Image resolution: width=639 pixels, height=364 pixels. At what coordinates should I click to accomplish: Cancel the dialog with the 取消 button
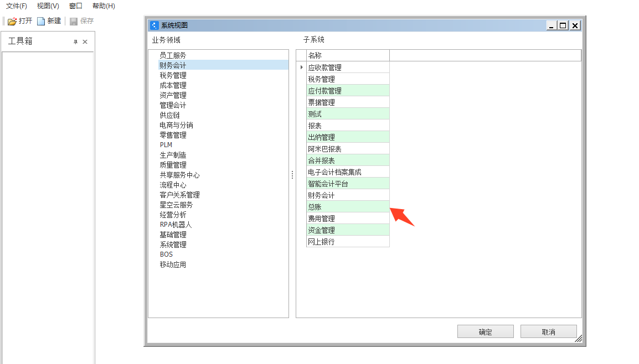point(548,331)
